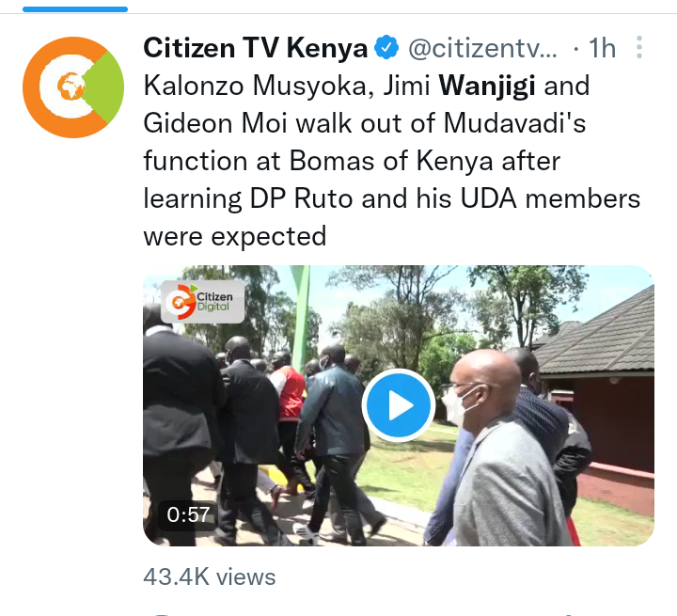
Task: Click the Citizen Digital watermark logo
Action: tap(202, 302)
